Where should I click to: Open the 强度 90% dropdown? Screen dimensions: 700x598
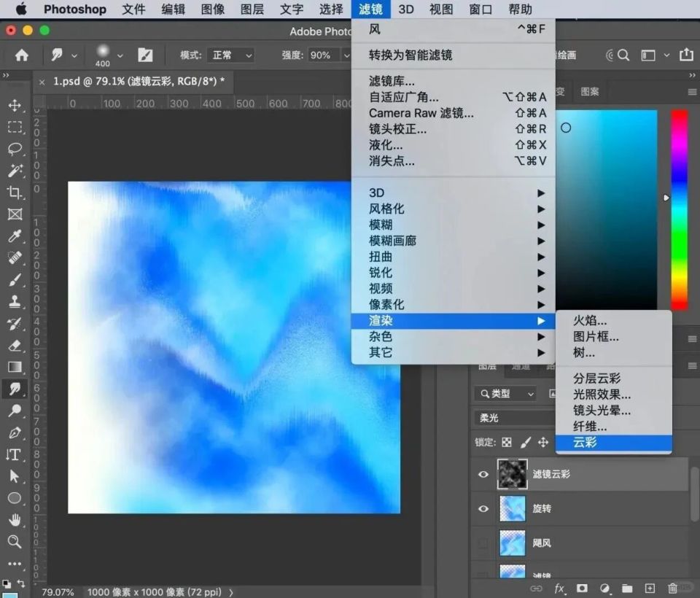(328, 55)
